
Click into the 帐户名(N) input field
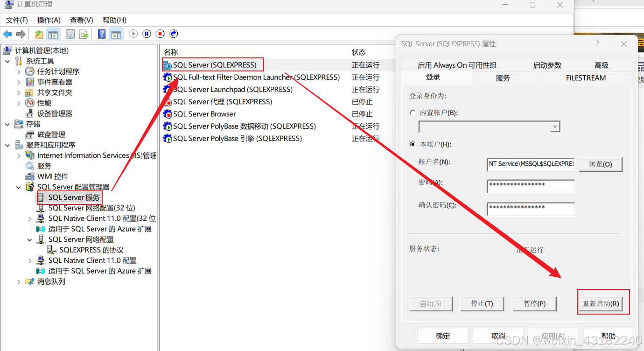coord(531,164)
